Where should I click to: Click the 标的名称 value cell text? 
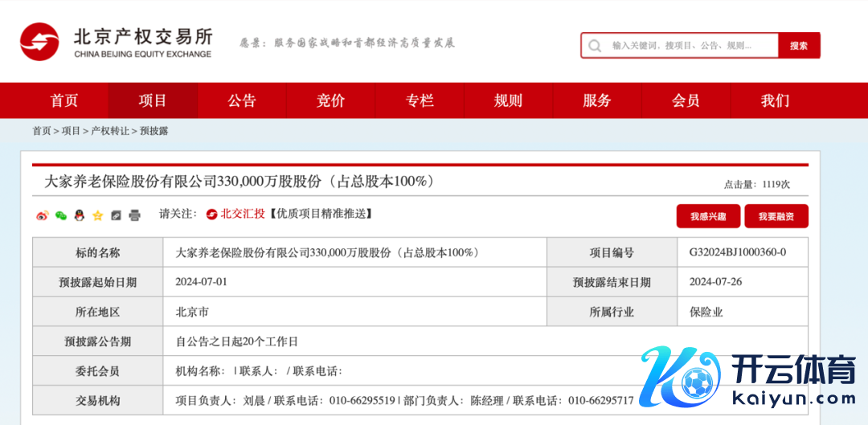(x=327, y=252)
